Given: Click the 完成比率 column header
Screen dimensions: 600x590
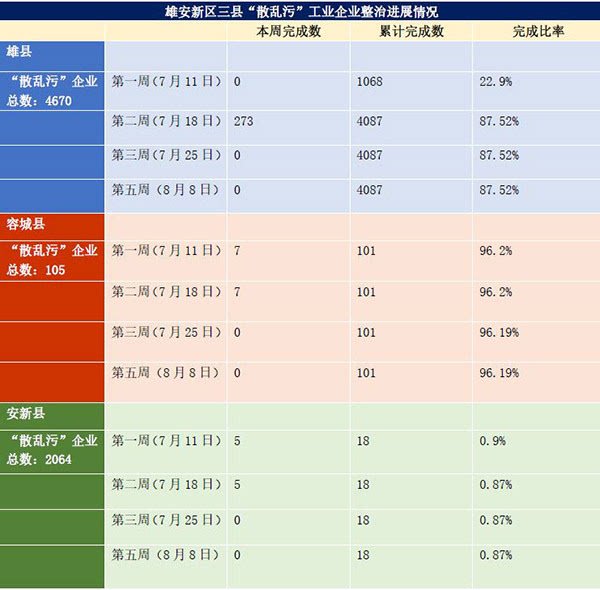Looking at the screenshot, I should coord(537,32).
